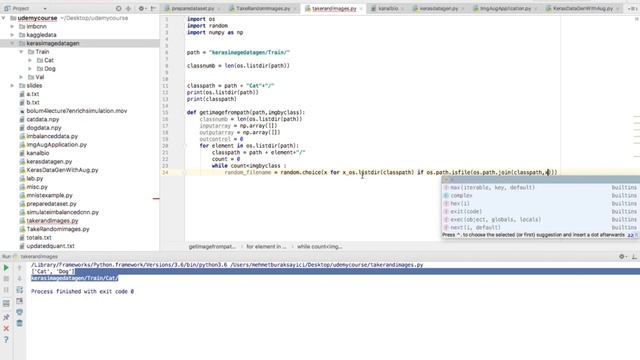Screen dimensions: 640x360
Task: Show hidden editor tabs dropdown
Action: 632,9
